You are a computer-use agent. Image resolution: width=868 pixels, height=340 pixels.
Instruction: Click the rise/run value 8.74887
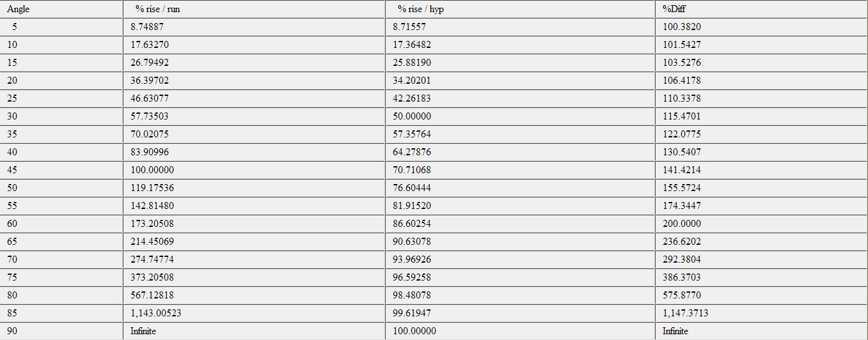point(254,27)
